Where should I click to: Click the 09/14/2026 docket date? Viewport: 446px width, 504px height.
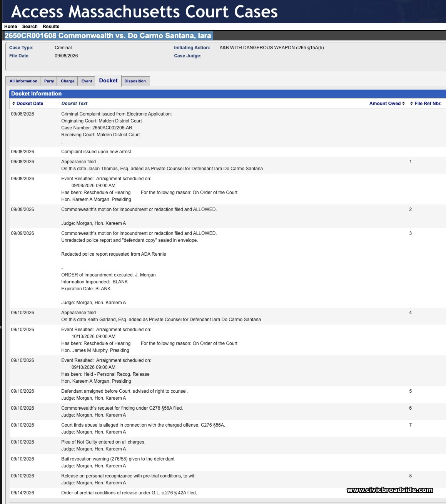[x=22, y=493]
